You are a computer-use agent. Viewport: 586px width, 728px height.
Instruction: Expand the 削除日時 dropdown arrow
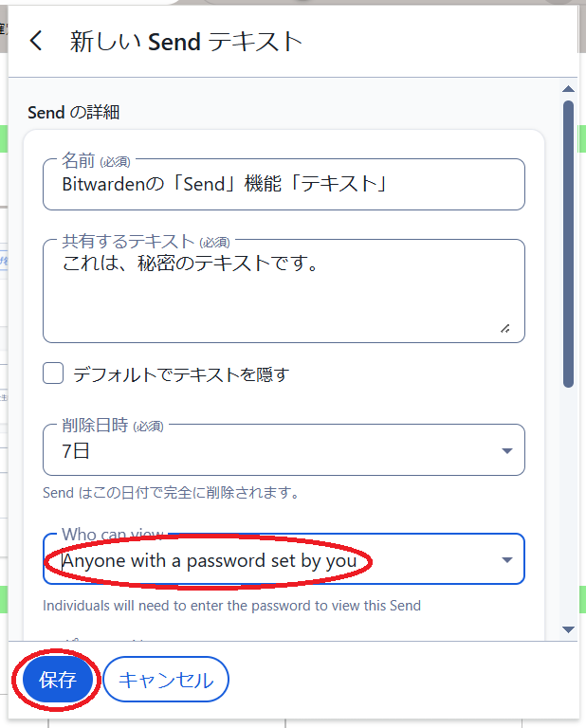click(x=506, y=451)
